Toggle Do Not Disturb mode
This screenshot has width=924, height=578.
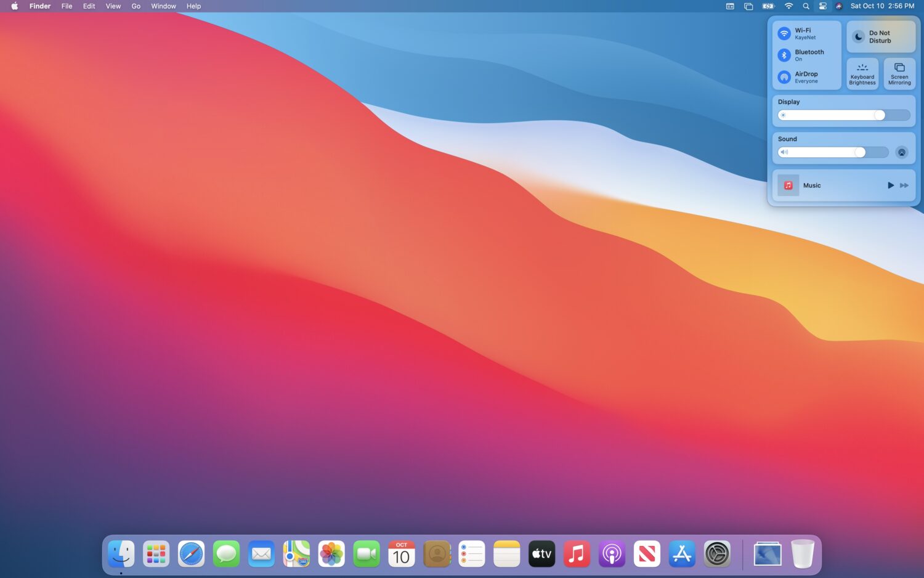pyautogui.click(x=880, y=36)
